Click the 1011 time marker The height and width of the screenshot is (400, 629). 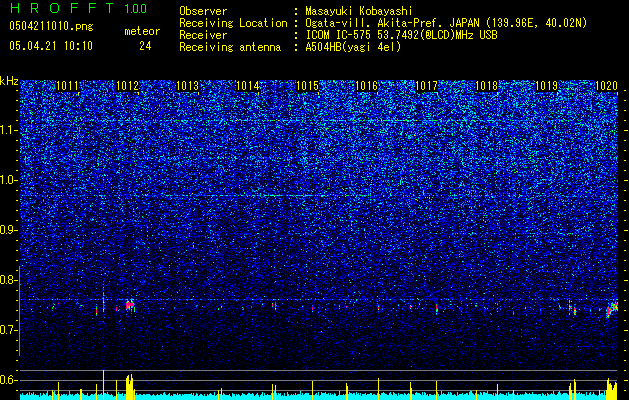[x=67, y=86]
